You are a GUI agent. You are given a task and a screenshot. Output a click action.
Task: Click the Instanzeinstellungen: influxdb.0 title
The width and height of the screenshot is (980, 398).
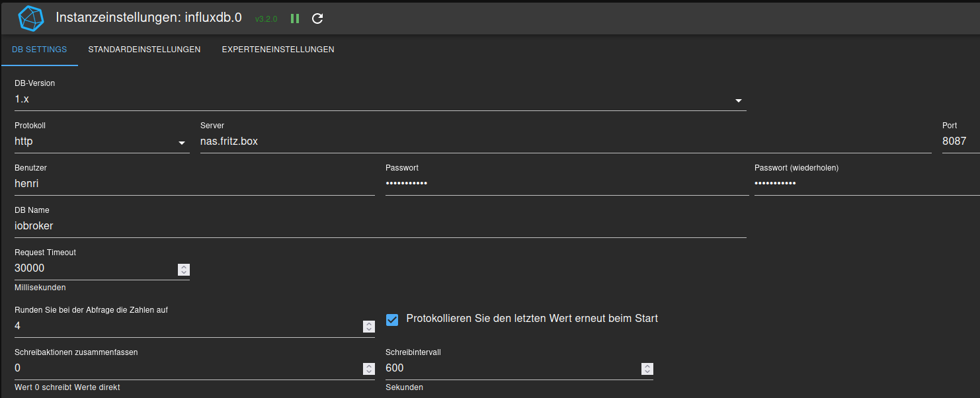pos(150,18)
